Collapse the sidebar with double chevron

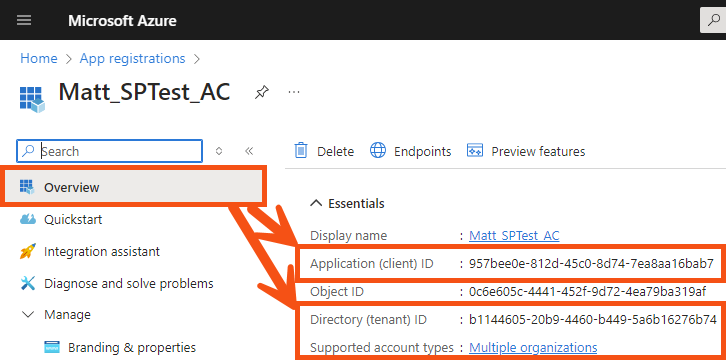click(249, 151)
